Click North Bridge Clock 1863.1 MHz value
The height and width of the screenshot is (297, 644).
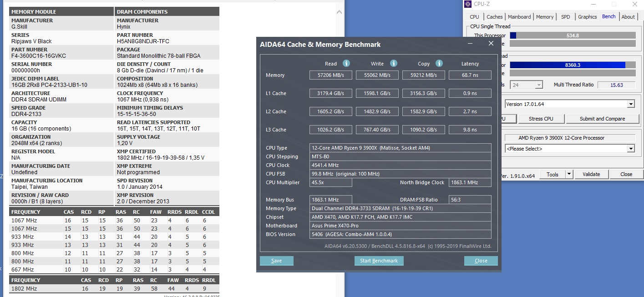(470, 182)
